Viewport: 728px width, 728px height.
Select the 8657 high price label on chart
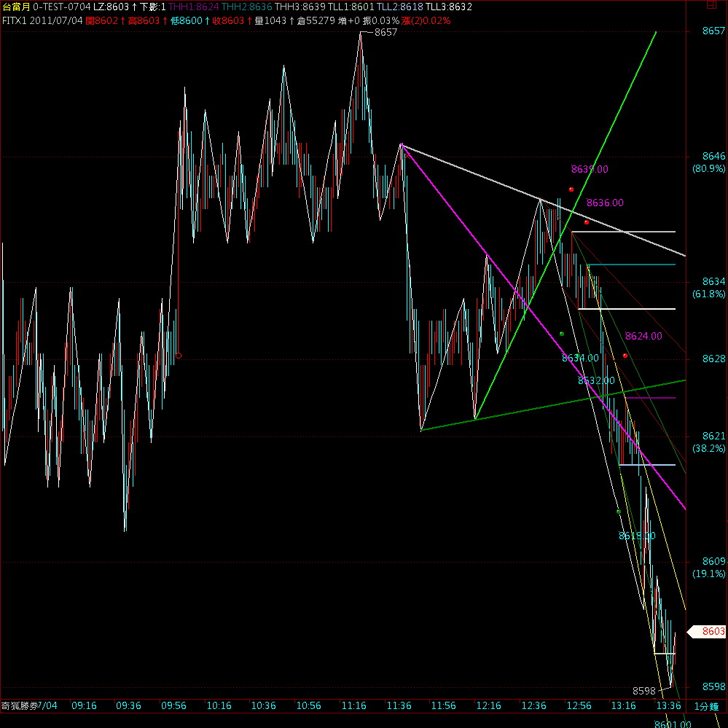[x=385, y=33]
